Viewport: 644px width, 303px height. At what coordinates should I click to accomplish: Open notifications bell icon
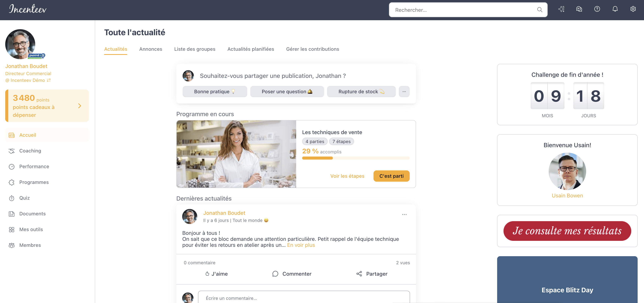click(x=615, y=9)
